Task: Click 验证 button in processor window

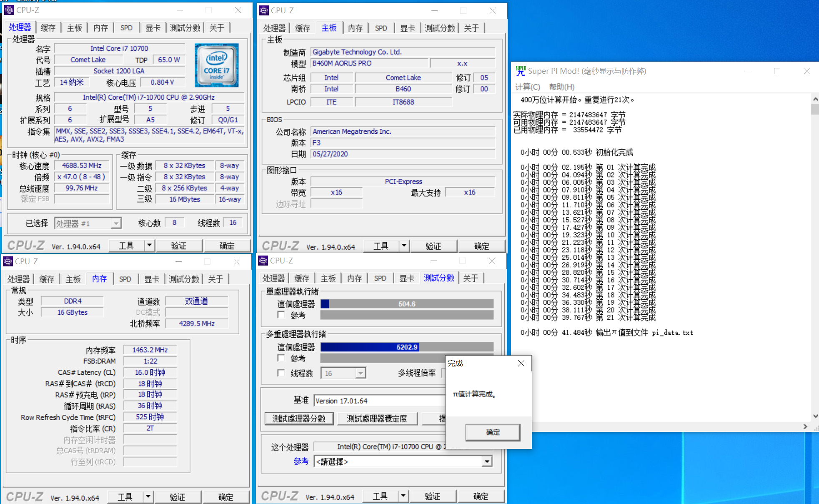Action: (x=179, y=245)
